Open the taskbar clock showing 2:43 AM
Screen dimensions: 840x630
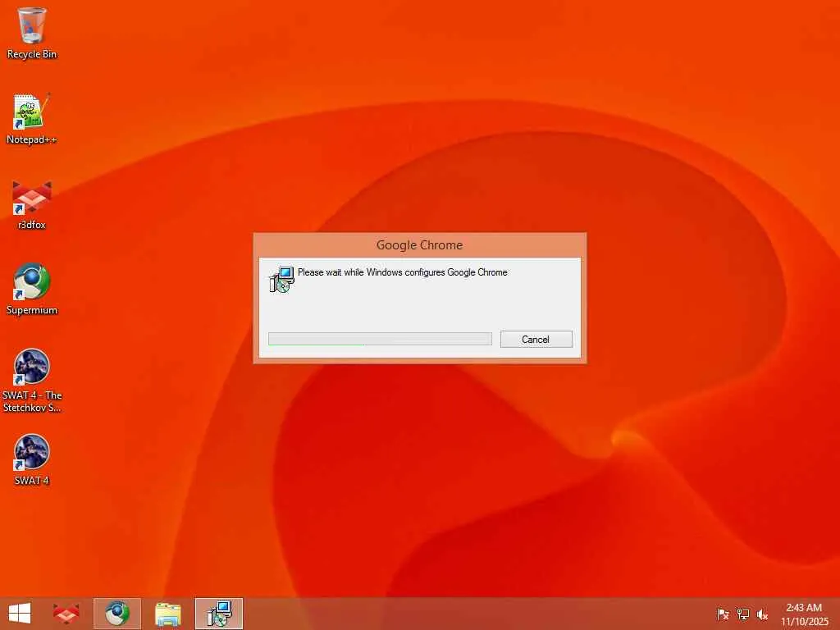[804, 614]
